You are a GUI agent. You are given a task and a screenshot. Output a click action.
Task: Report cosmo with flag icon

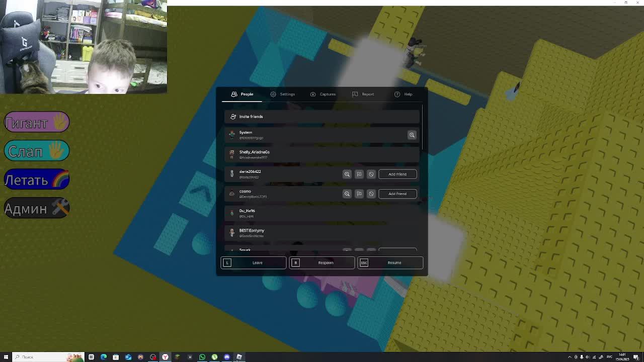click(x=359, y=194)
